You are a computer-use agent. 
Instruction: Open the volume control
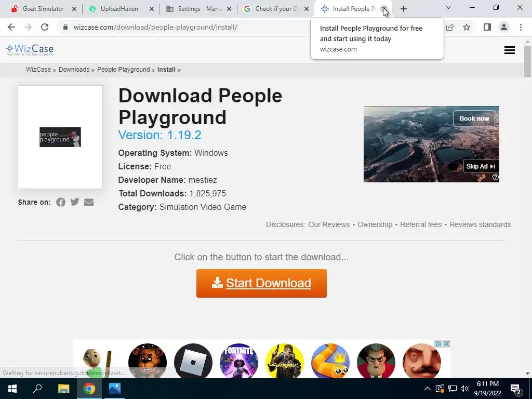click(465, 389)
